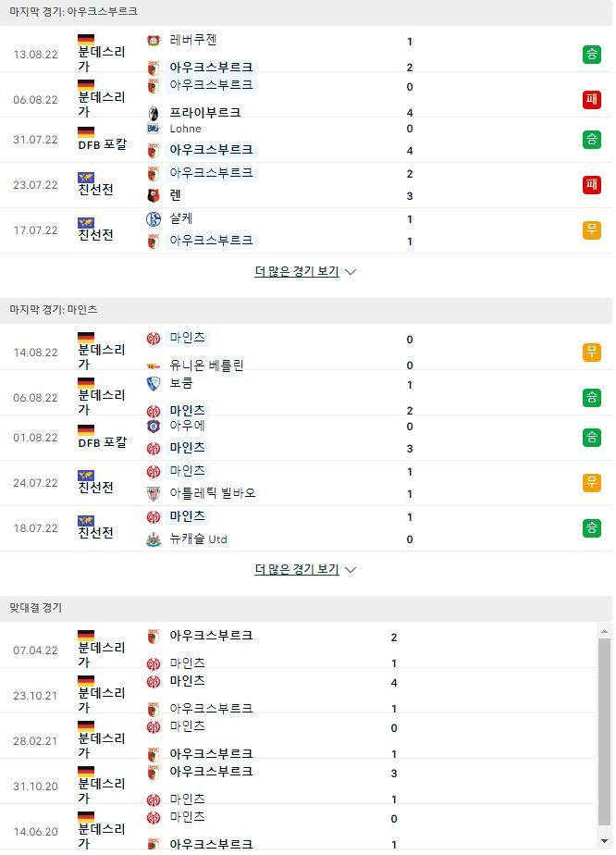Click the Bochum team crest icon
Image resolution: width=616 pixels, height=855 pixels.
[154, 383]
